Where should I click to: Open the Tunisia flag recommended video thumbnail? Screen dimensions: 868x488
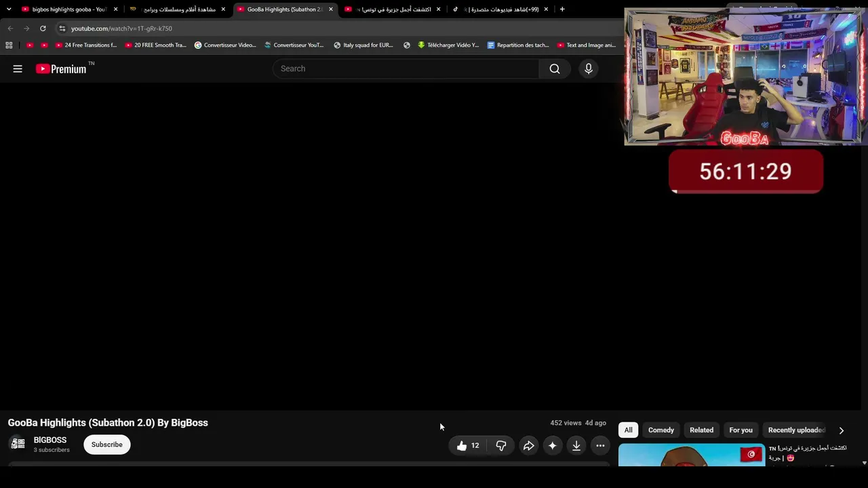coord(692,455)
